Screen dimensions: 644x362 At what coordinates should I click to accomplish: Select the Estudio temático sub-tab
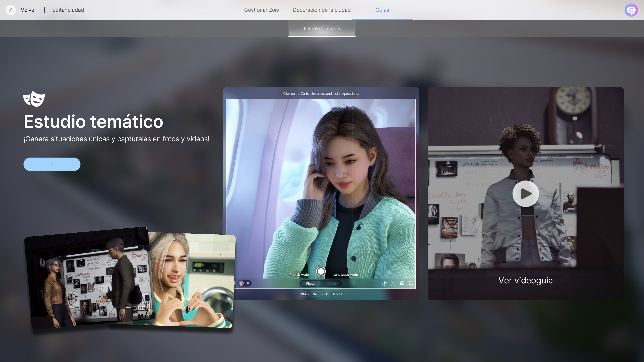click(x=322, y=28)
